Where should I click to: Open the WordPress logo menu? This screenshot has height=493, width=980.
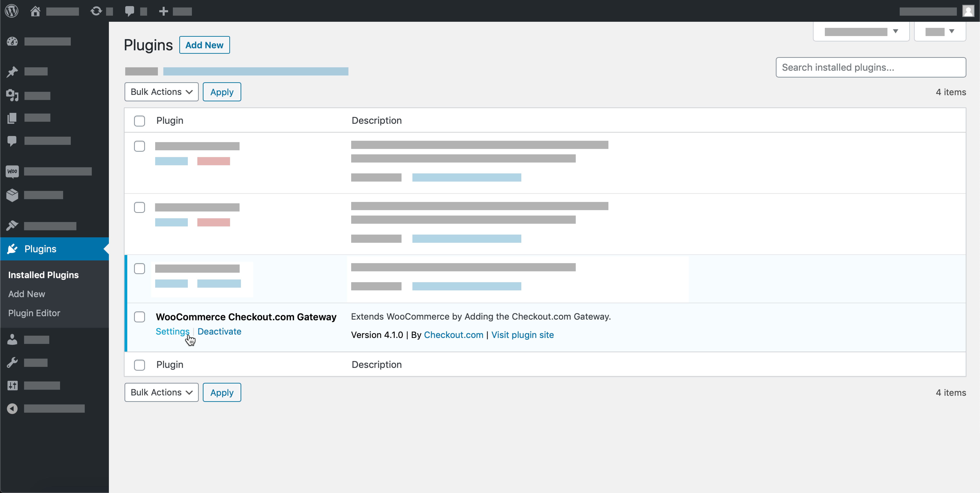(x=12, y=11)
